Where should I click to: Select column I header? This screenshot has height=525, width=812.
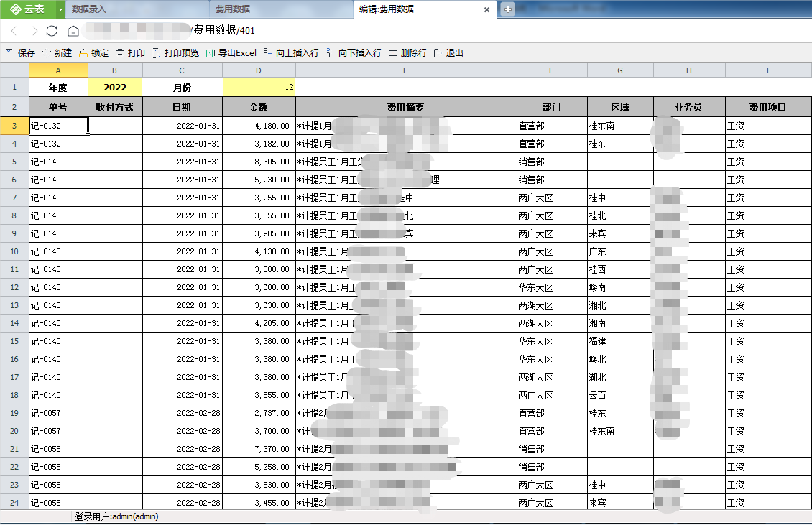coord(768,70)
